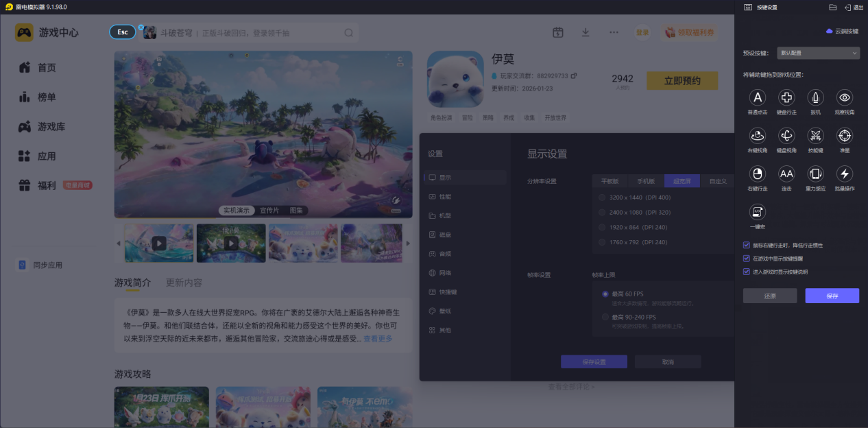Open the three-dot more menu

click(x=614, y=32)
